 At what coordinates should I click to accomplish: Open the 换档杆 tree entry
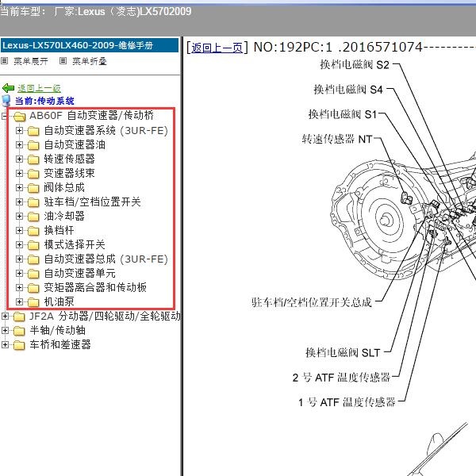[59, 230]
